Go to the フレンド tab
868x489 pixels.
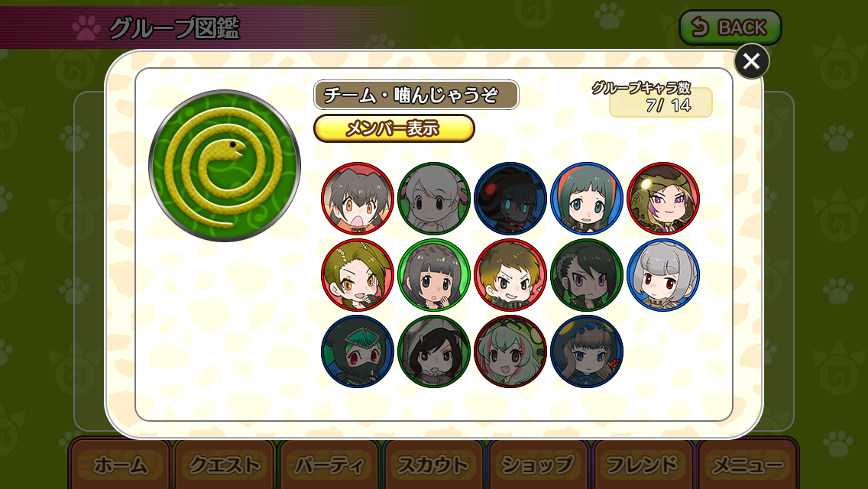(642, 465)
